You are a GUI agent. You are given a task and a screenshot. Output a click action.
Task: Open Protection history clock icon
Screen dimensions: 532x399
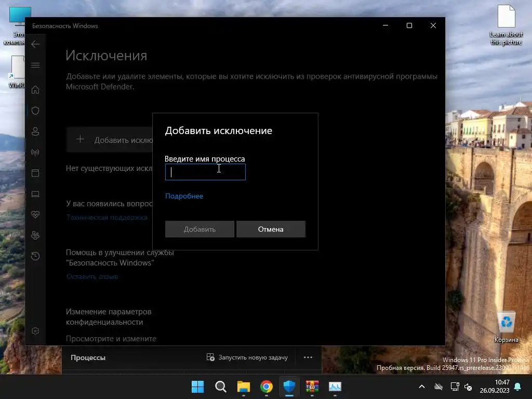point(35,256)
